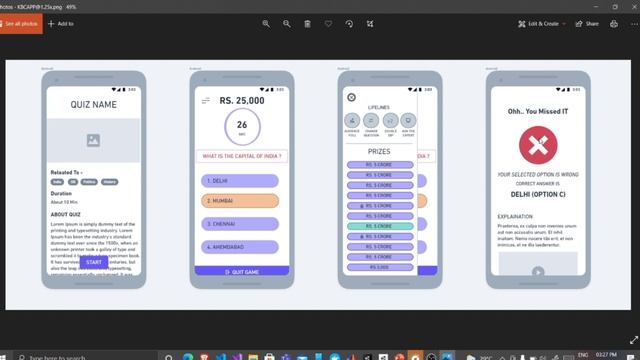Click the zoom out magnifier icon
This screenshot has width=640, height=360.
[287, 24]
